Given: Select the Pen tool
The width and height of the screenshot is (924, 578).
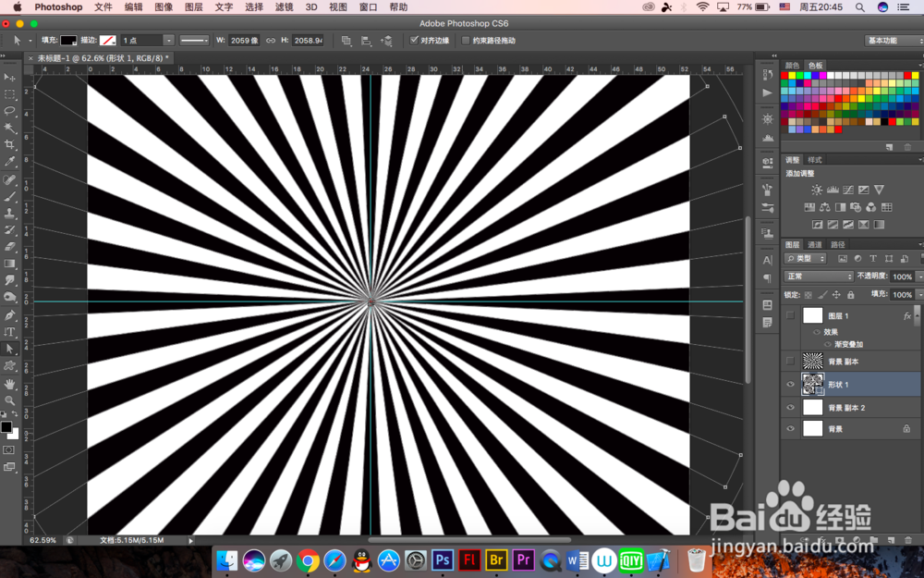Looking at the screenshot, I should click(9, 315).
